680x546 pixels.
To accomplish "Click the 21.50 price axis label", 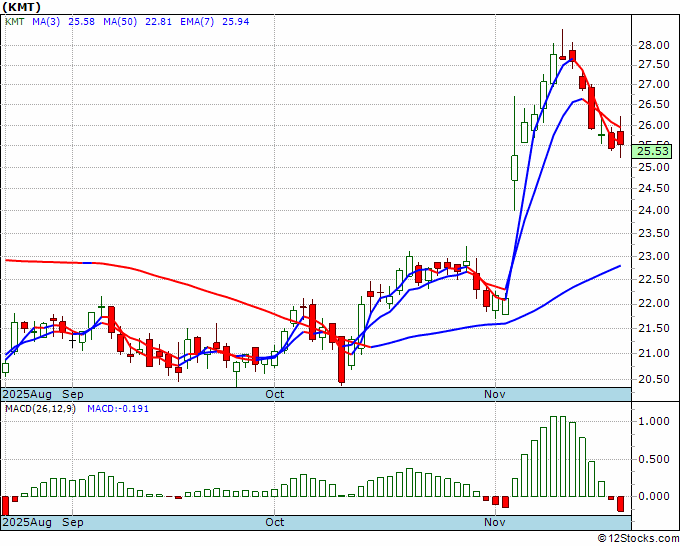I will [x=654, y=328].
